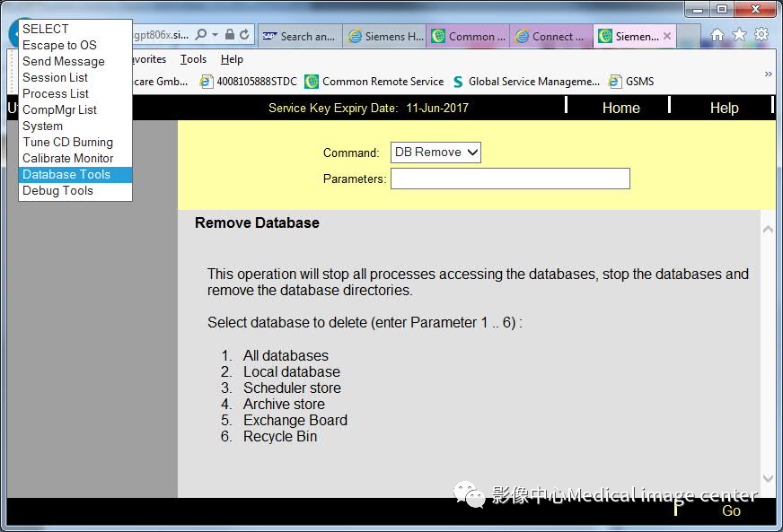This screenshot has height=532, width=783.
Task: Click the refresh icon in address bar
Action: pyautogui.click(x=244, y=35)
